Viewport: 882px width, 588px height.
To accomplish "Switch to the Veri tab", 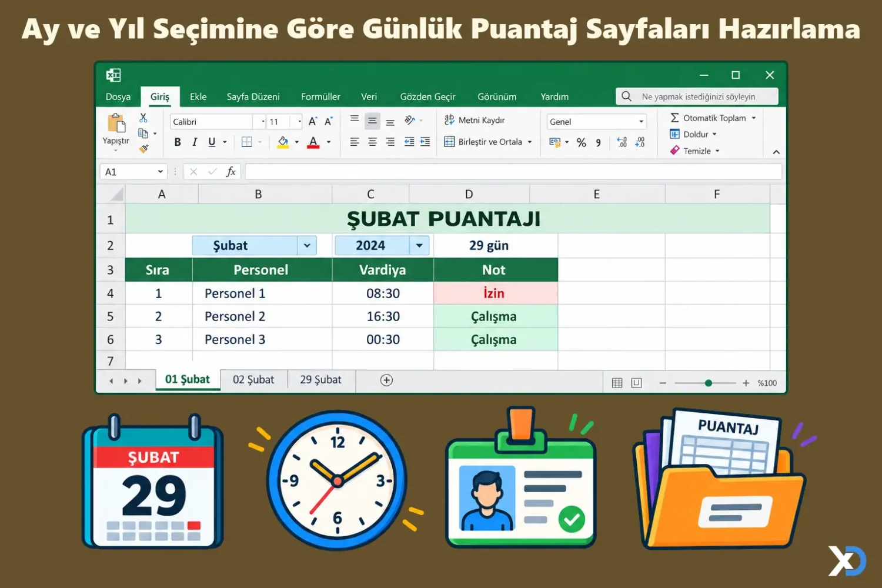I will pyautogui.click(x=369, y=96).
